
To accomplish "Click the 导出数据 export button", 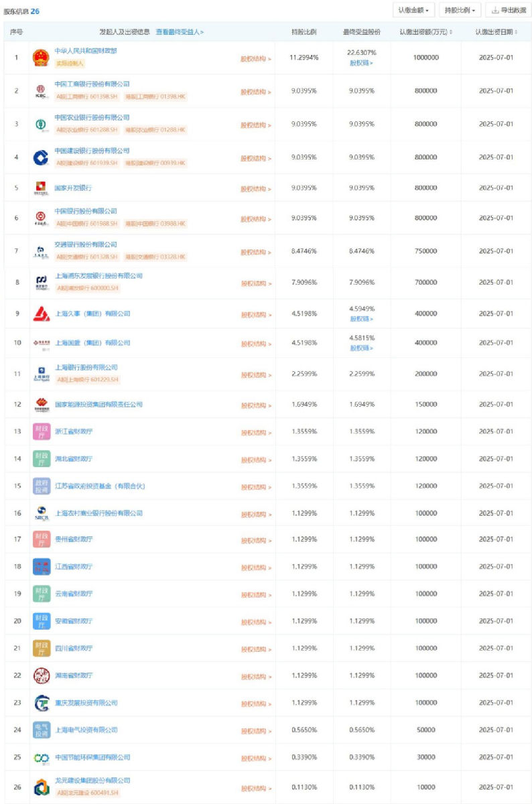I will [x=509, y=10].
